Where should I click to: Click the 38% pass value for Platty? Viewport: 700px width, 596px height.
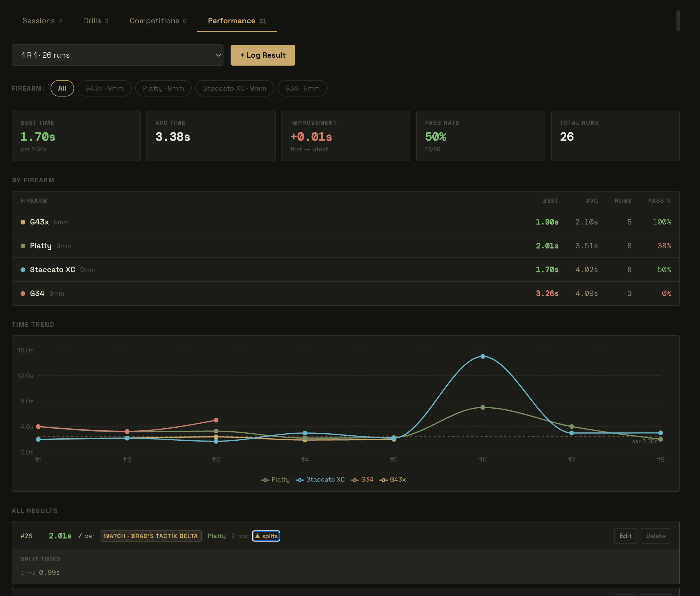664,246
